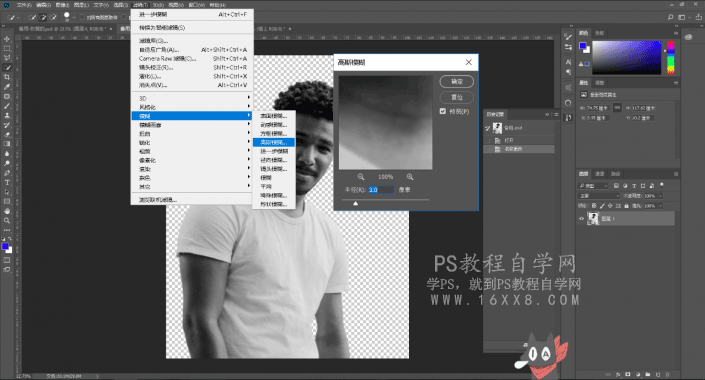Expand the 3D filter submenu
Viewport: 705px width, 380px height.
[x=192, y=98]
